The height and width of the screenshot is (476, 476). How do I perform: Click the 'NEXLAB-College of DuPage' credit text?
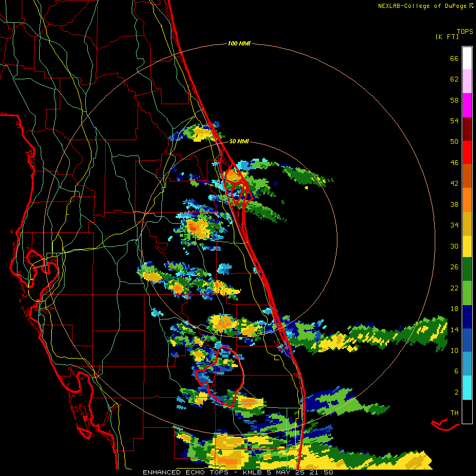point(423,6)
